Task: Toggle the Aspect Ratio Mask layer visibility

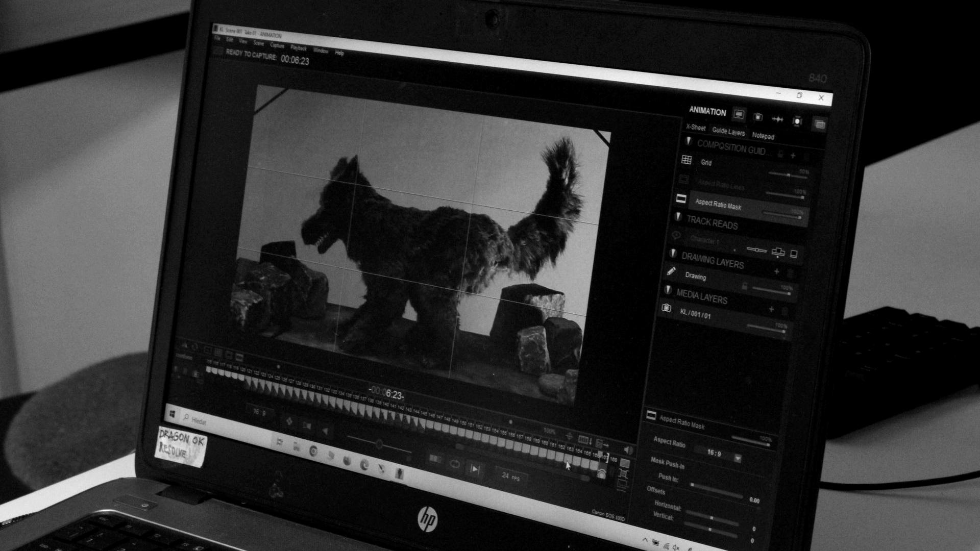Action: click(x=681, y=198)
